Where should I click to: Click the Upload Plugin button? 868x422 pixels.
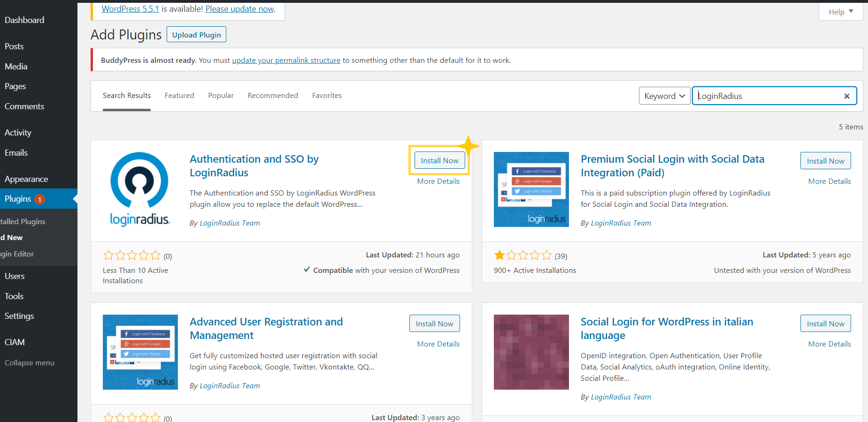point(196,35)
